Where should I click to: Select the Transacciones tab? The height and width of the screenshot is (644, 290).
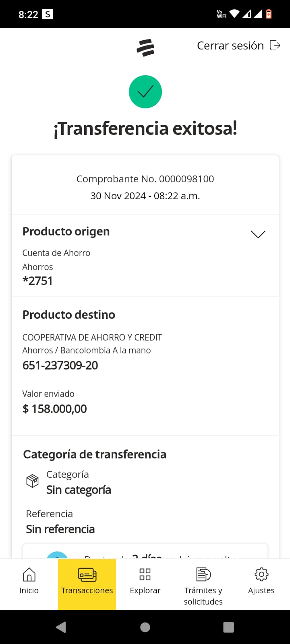click(87, 584)
